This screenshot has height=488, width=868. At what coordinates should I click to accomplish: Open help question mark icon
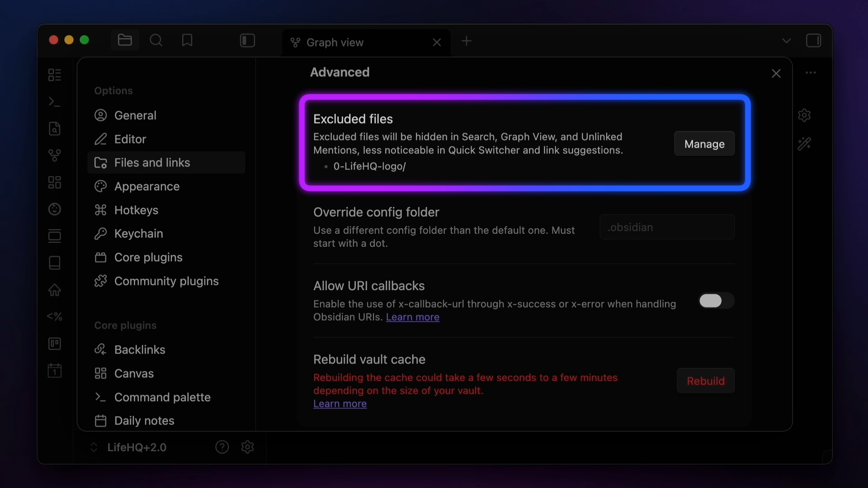click(x=222, y=447)
